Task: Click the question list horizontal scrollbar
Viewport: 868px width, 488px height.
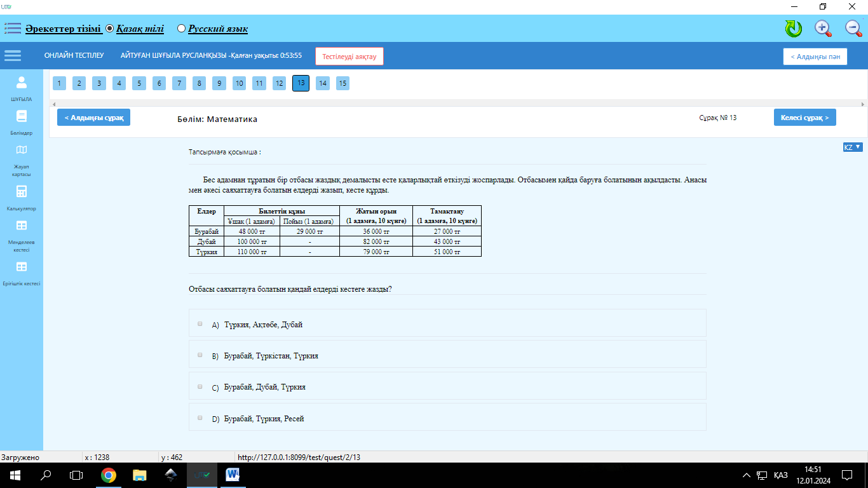Action: [458, 104]
